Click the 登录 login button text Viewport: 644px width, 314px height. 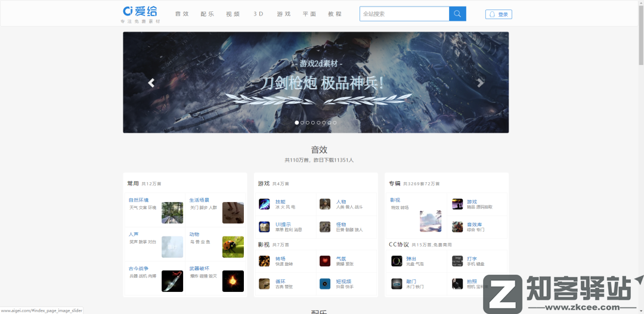503,14
